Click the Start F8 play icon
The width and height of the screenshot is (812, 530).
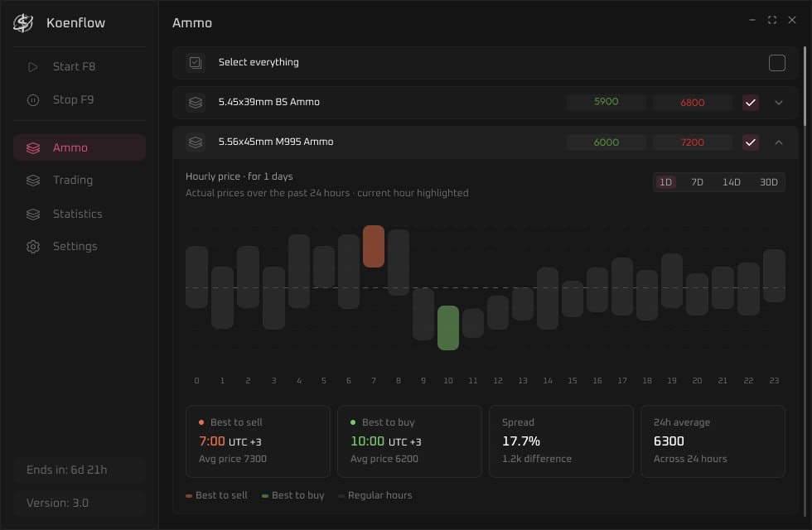32,67
